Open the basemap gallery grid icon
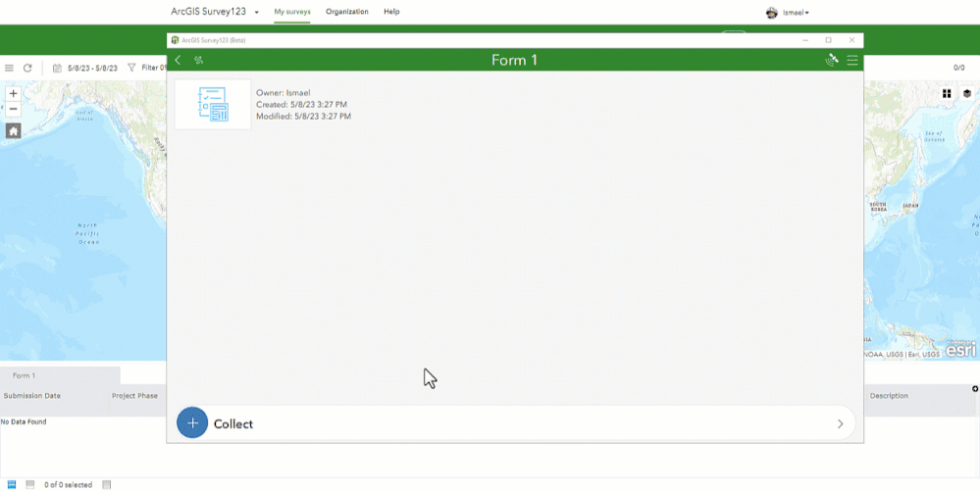Viewport: 980px width, 492px height. 947,94
